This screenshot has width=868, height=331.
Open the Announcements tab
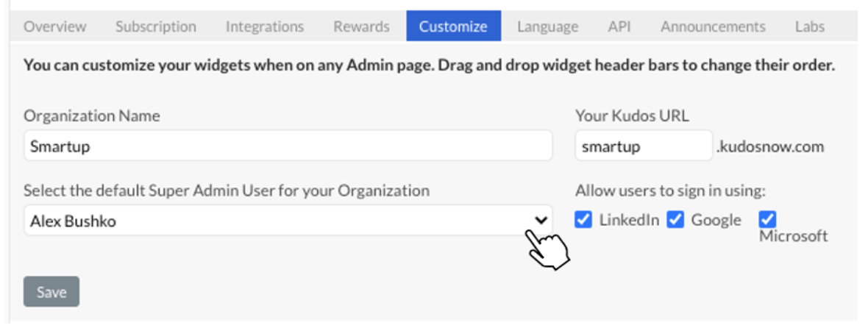pos(713,26)
